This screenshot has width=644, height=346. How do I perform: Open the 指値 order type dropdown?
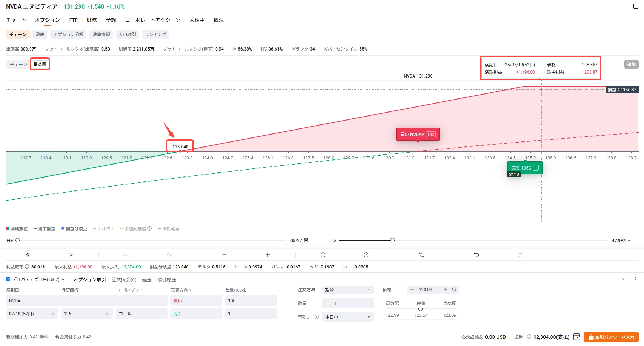(x=347, y=289)
